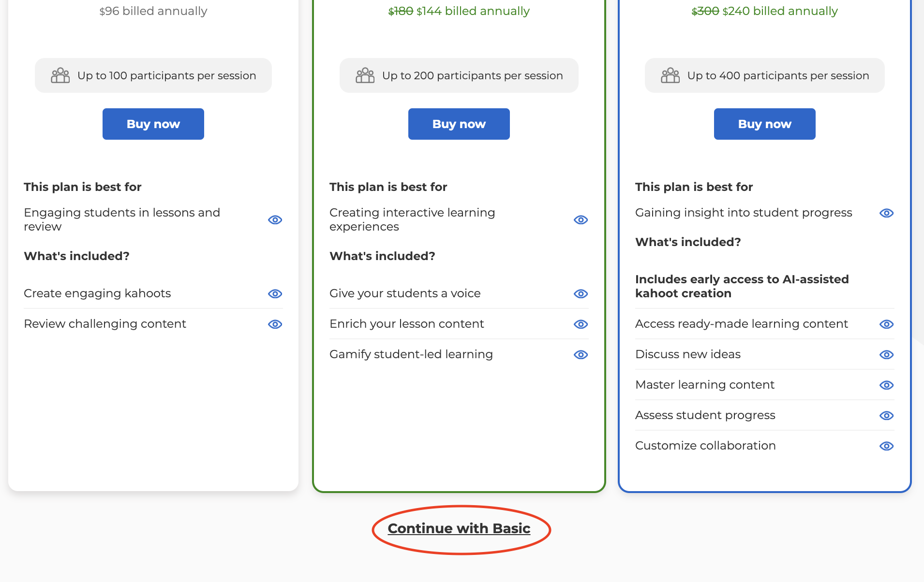Click the eye icon beside Create engaging kahoots
This screenshot has width=924, height=582.
click(275, 294)
